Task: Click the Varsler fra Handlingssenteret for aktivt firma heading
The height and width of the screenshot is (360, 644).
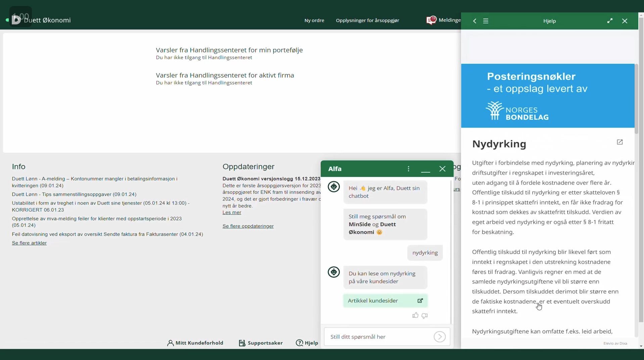Action: coord(225,75)
